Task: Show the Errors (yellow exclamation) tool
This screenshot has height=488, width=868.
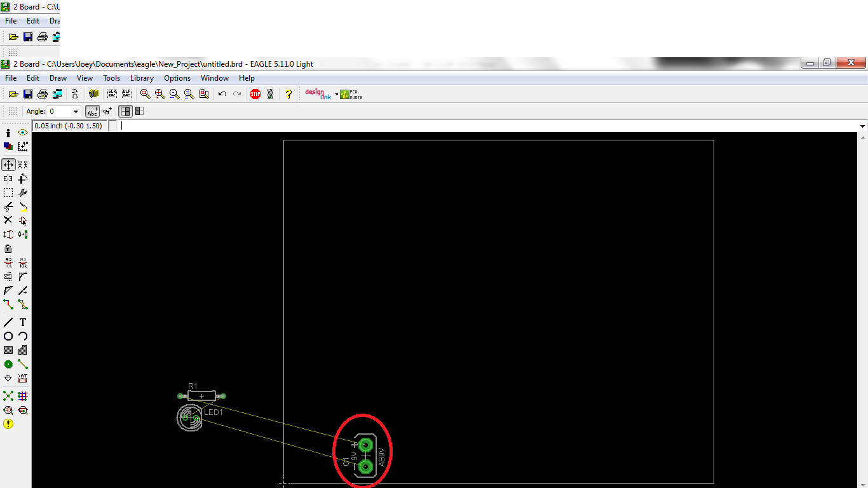Action: coord(8,424)
